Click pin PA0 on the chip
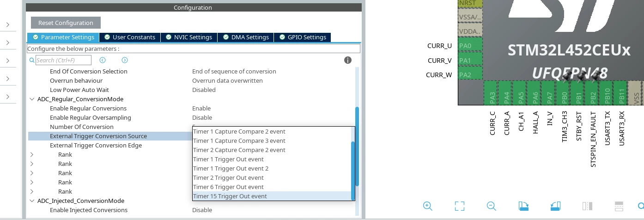Screen dimensions: 644x220 click(470, 46)
